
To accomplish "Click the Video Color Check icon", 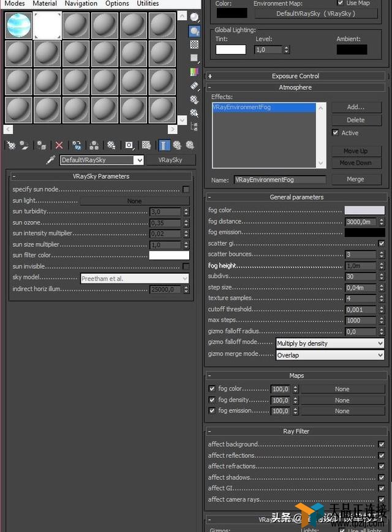I will click(195, 72).
